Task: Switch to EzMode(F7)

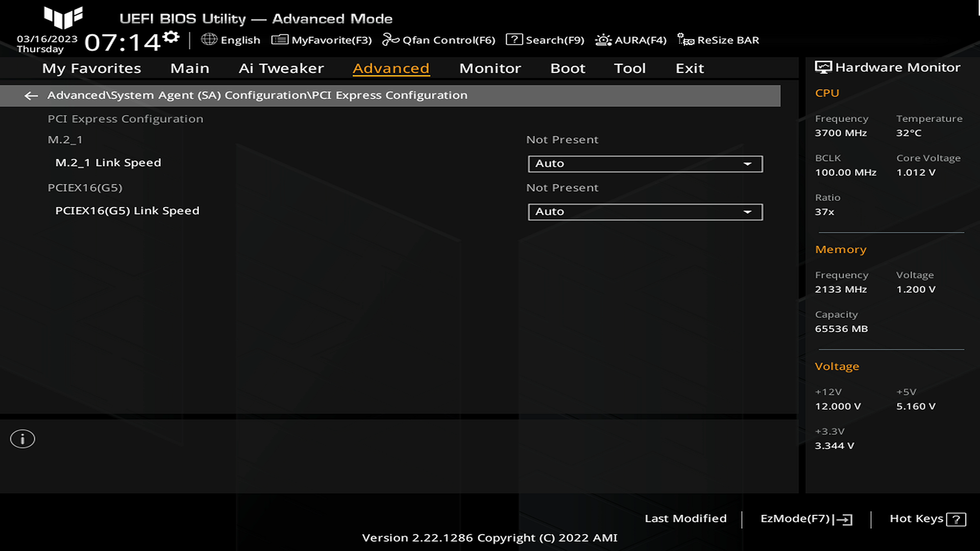Action: [x=805, y=519]
